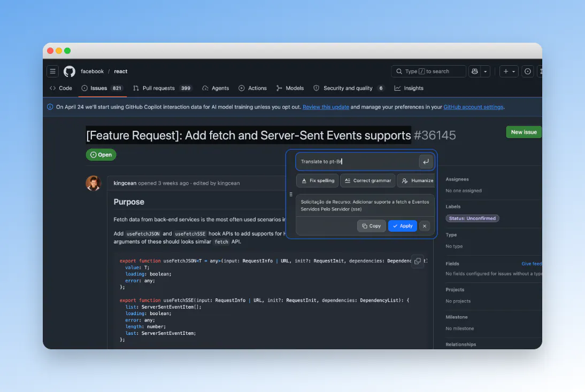The height and width of the screenshot is (392, 585).
Task: Copy the code block with copy icon
Action: (x=418, y=261)
